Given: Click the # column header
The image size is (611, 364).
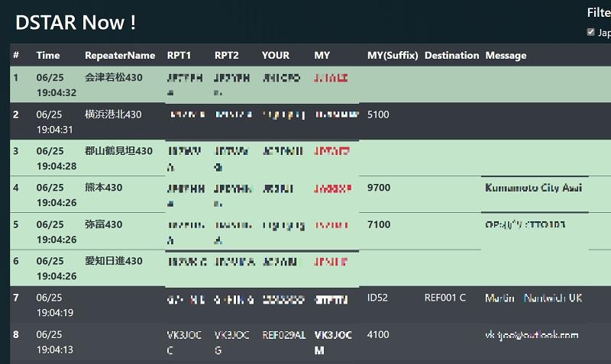Looking at the screenshot, I should coord(16,55).
